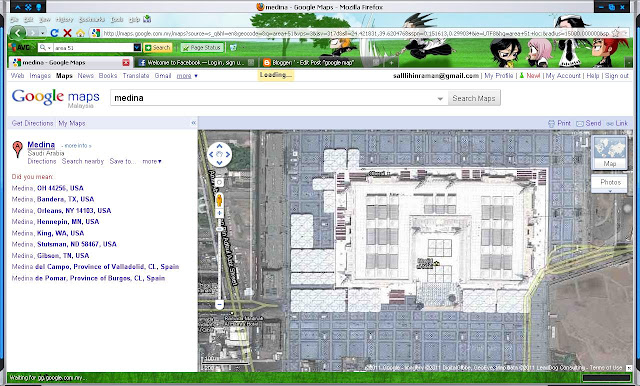The width and height of the screenshot is (640, 386).
Task: Open the Bookmarks menu
Action: pos(92,19)
